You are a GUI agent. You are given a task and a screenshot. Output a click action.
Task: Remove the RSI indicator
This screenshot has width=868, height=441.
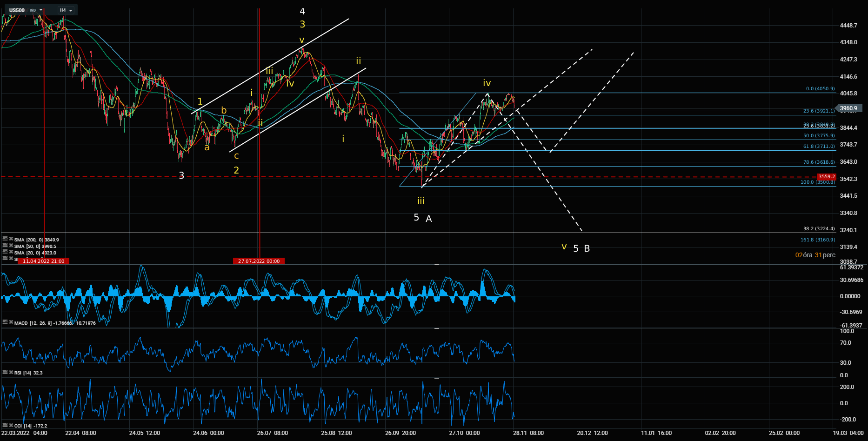(11, 372)
